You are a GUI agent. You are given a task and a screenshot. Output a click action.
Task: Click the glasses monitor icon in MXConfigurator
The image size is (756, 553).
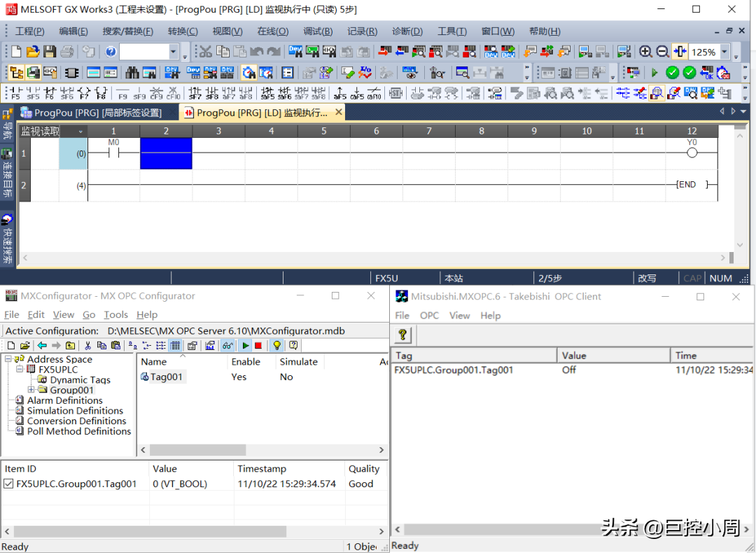pos(227,345)
